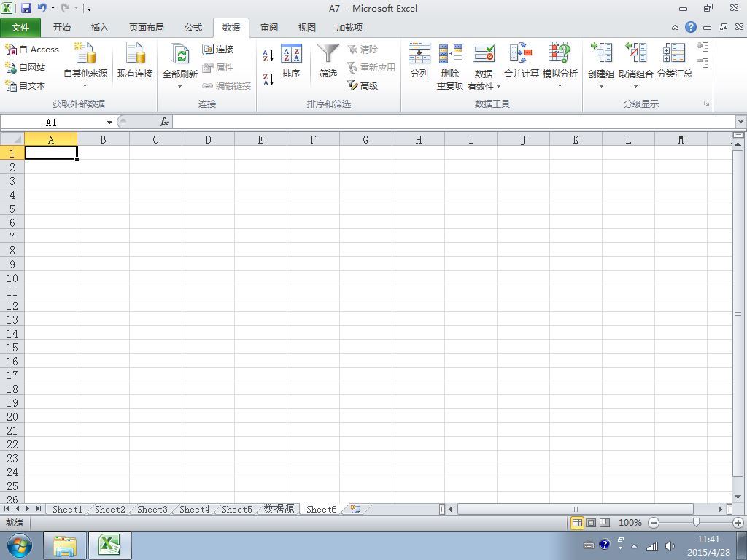
Task: Go to first sheet tab navigation arrow
Action: 7,509
